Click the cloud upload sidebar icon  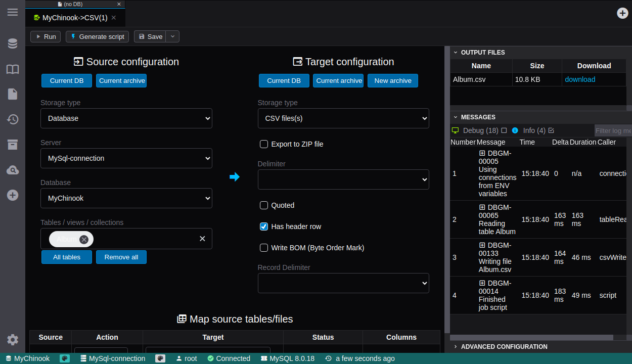click(13, 170)
